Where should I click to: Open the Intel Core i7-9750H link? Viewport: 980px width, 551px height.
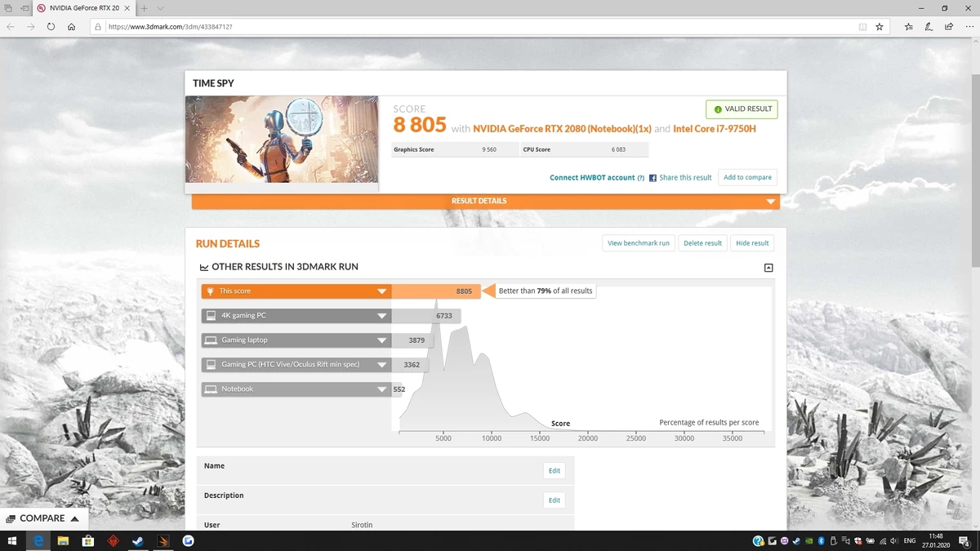pos(715,128)
